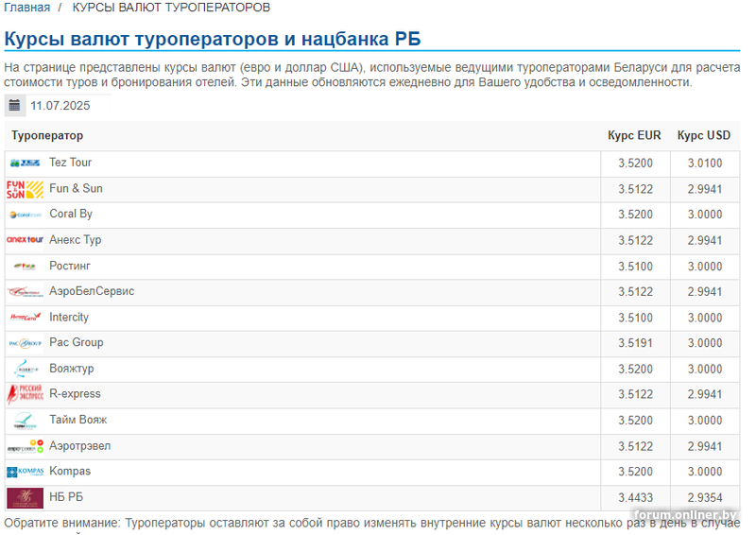Click Аэротрэвел USD rate 2.9941
The image size is (756, 535).
[x=705, y=447]
